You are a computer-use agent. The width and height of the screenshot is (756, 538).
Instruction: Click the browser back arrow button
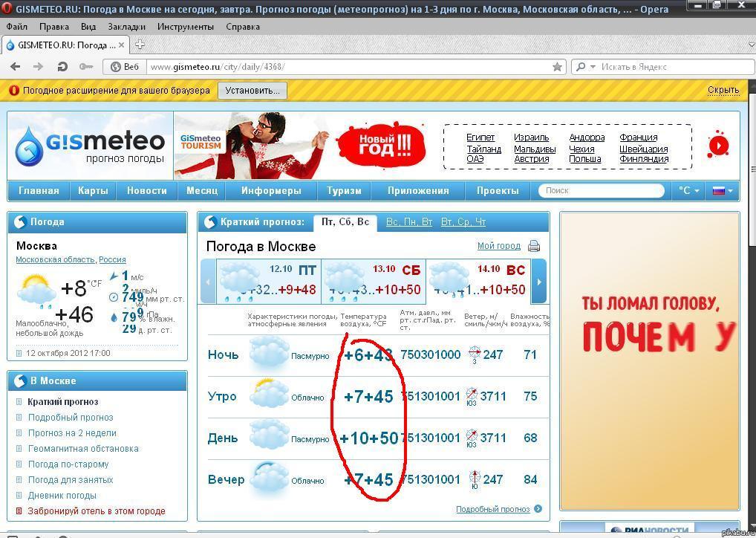[16, 67]
